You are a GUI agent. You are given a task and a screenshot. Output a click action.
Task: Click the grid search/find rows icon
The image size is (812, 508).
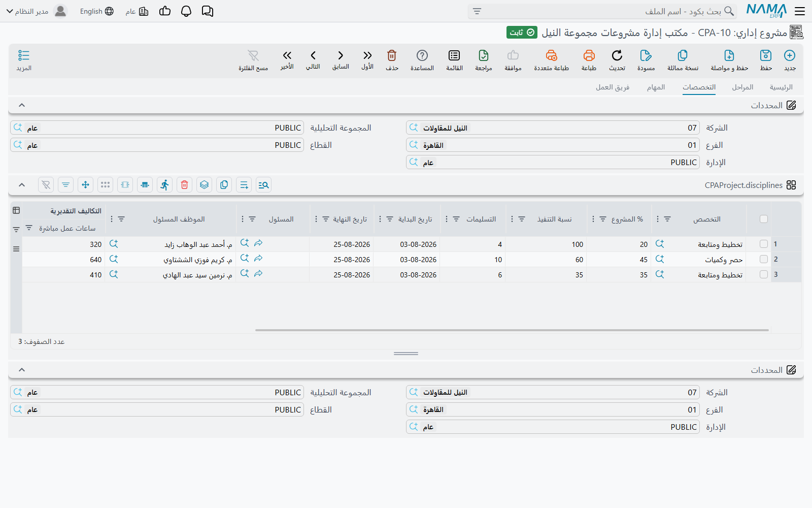(x=263, y=185)
